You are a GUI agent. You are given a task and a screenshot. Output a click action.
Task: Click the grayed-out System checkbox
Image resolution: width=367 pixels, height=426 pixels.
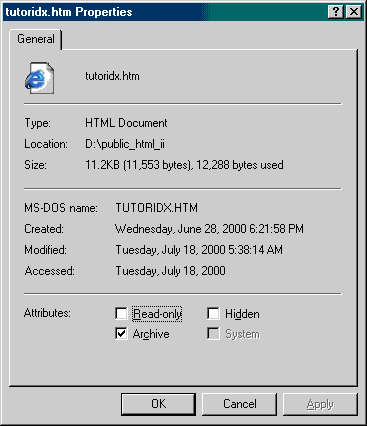click(213, 334)
